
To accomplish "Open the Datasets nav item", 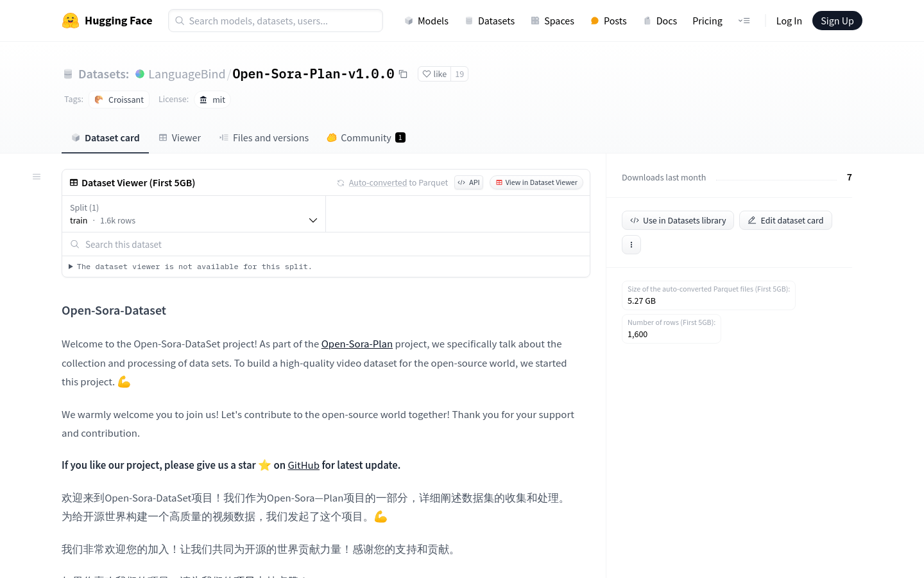I will (490, 21).
